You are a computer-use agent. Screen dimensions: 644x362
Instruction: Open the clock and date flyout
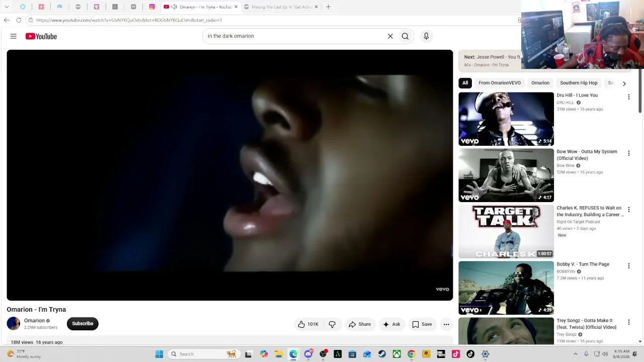[x=621, y=354]
